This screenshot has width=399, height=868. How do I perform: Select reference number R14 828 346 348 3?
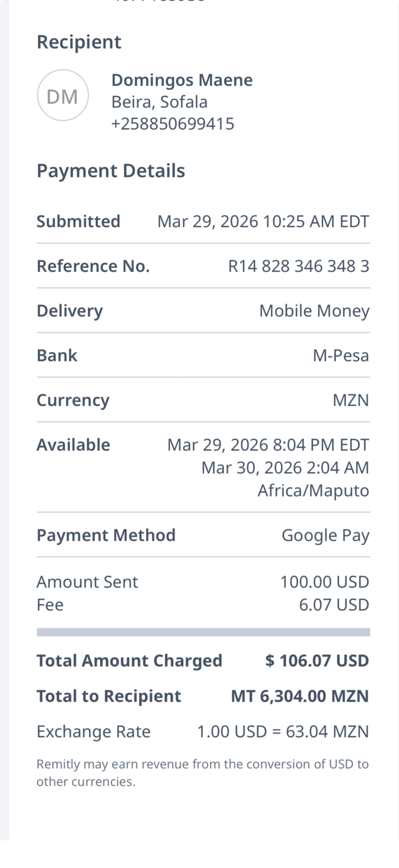298,266
